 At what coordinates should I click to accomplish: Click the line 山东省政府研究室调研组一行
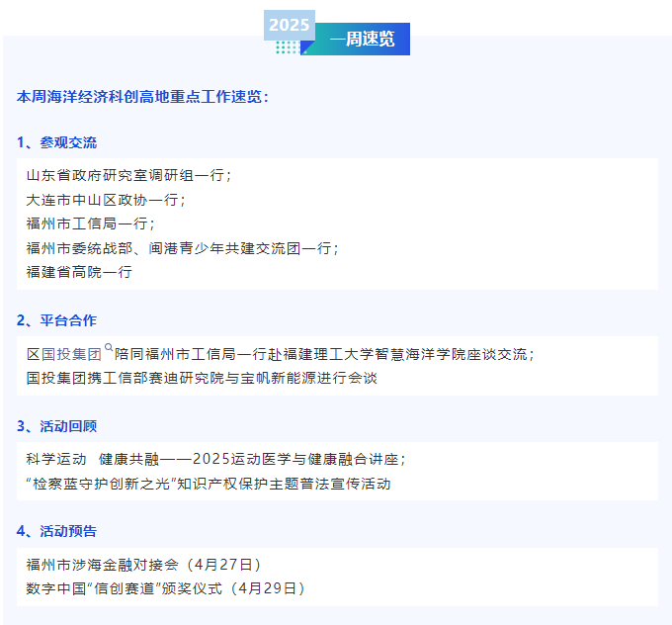(128, 175)
